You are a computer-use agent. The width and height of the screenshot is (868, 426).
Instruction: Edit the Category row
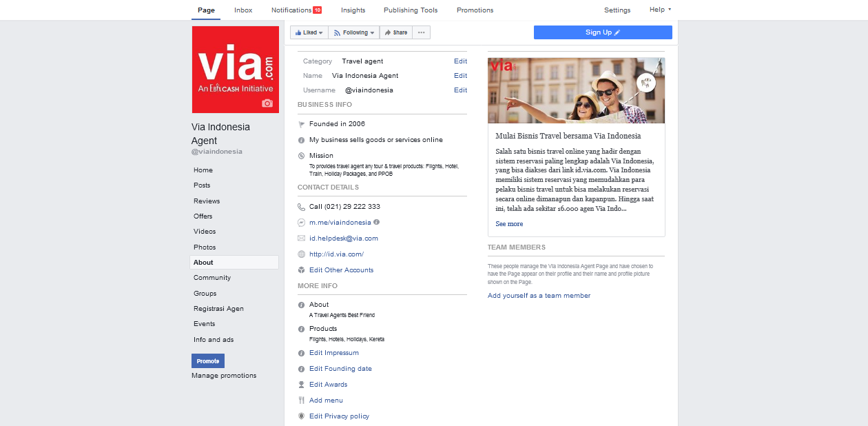click(460, 61)
